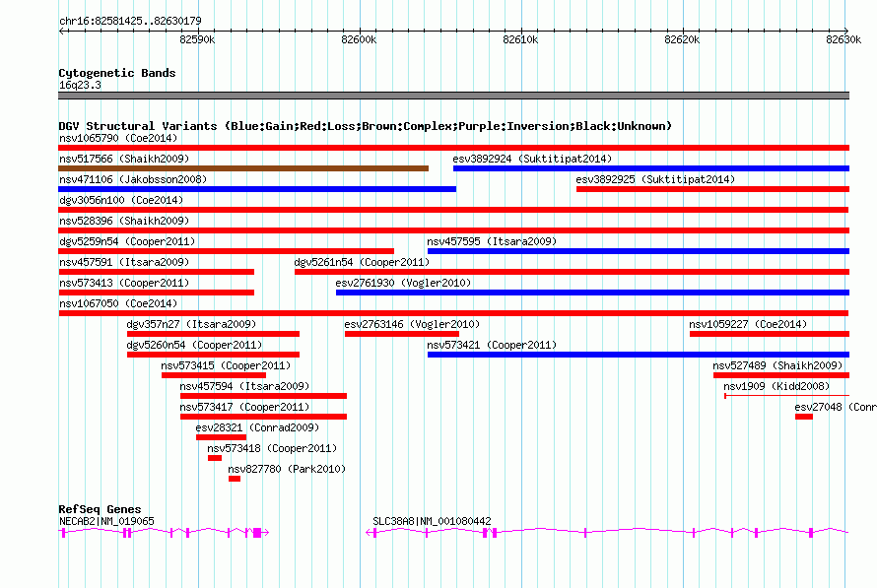Screen dimensions: 877x588
Task: Click the 82600k ruler tick label
Action: [x=359, y=40]
